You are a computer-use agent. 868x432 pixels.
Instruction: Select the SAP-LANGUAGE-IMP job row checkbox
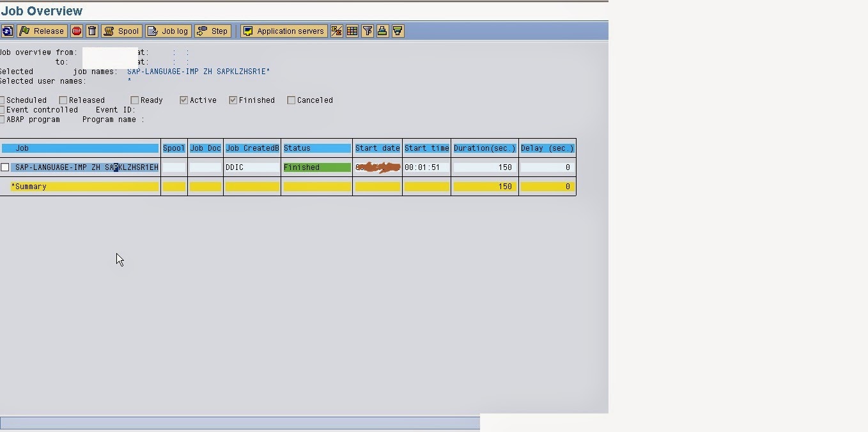click(5, 167)
